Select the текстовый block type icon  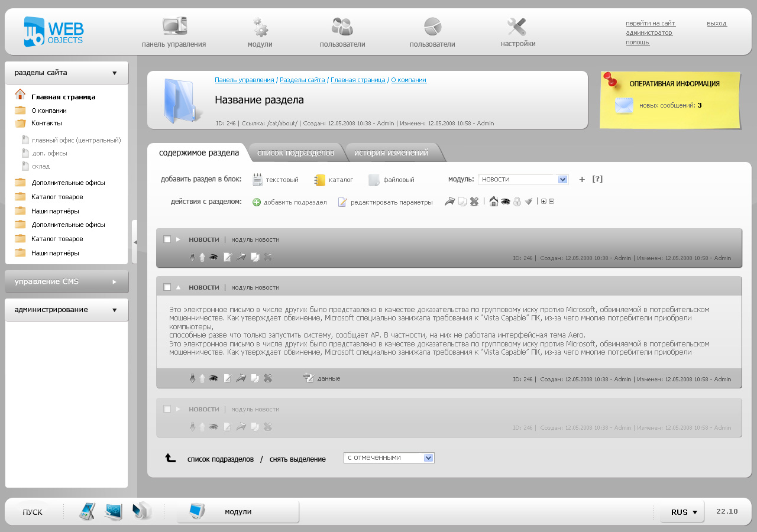(257, 179)
